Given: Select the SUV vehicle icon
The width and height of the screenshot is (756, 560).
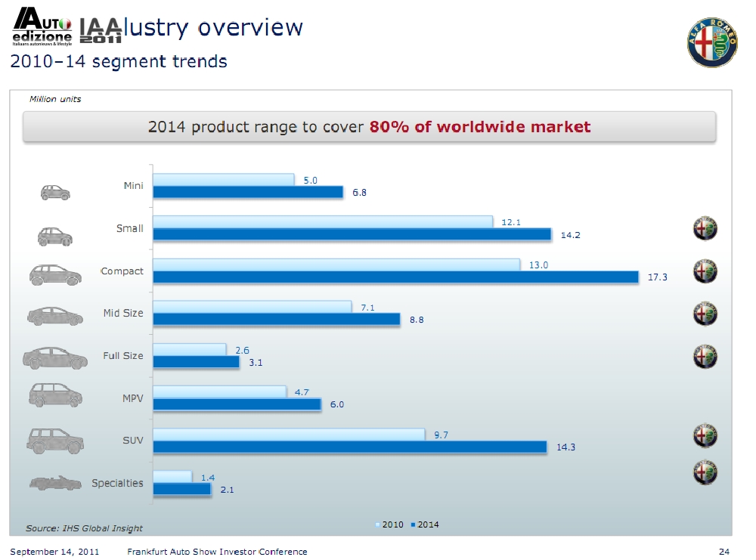Looking at the screenshot, I should point(54,441).
